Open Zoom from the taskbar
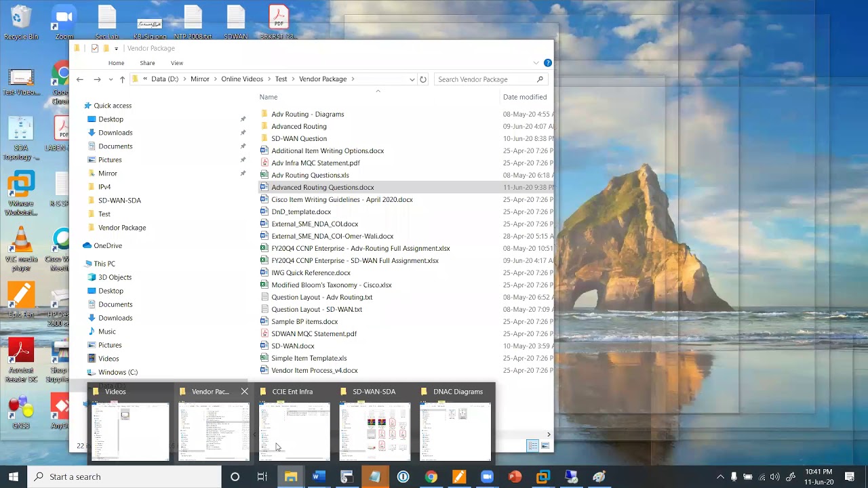 click(487, 476)
